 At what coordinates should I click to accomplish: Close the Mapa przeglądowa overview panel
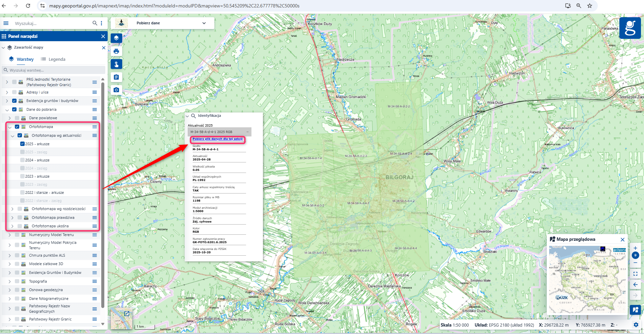[x=622, y=239]
